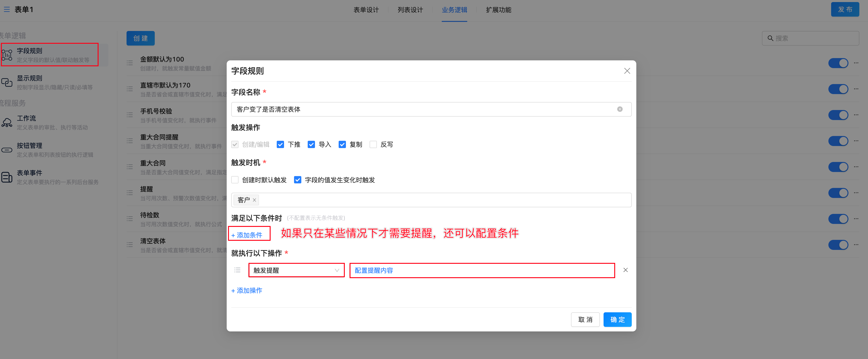Click the 表单事件 sidebar icon
The height and width of the screenshot is (359, 868).
(x=7, y=177)
